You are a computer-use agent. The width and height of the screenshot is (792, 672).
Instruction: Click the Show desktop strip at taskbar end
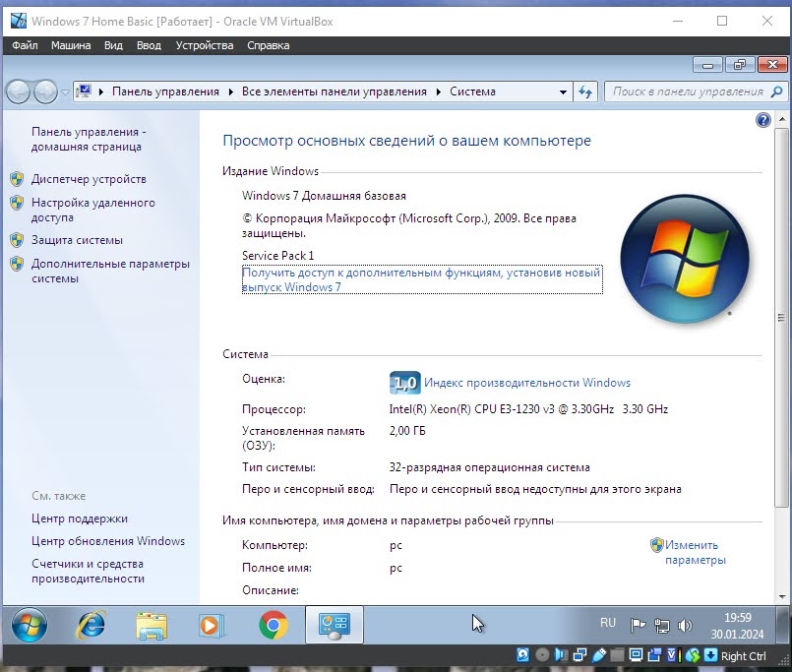pos(783,625)
